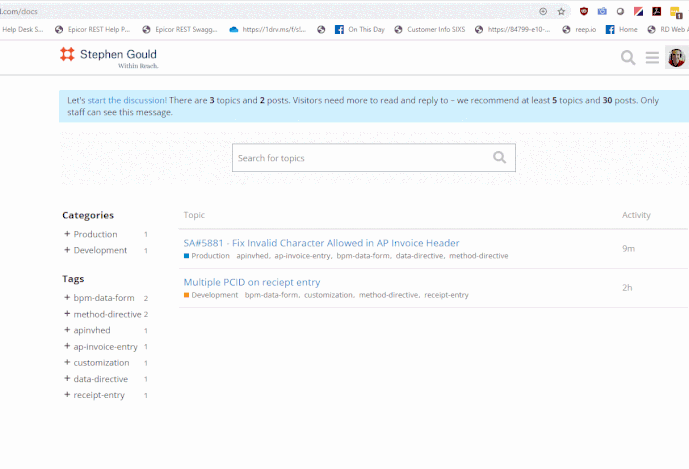The height and width of the screenshot is (469, 689).
Task: Filter by bpm-data-form tag in sidebar
Action: pyautogui.click(x=104, y=298)
